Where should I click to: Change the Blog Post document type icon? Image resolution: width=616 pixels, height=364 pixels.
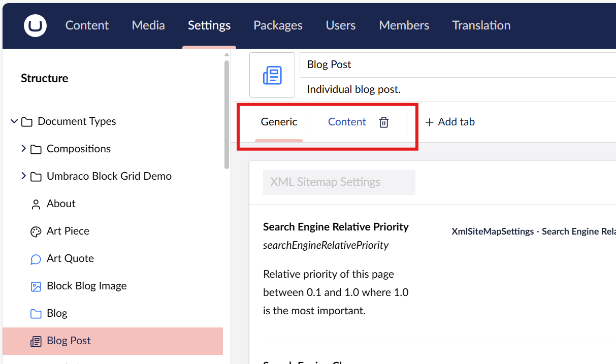tap(272, 75)
